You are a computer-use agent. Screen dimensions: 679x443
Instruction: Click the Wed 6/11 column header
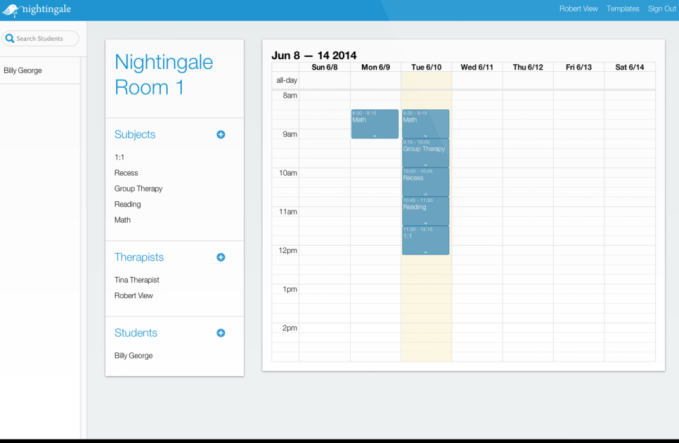[477, 67]
